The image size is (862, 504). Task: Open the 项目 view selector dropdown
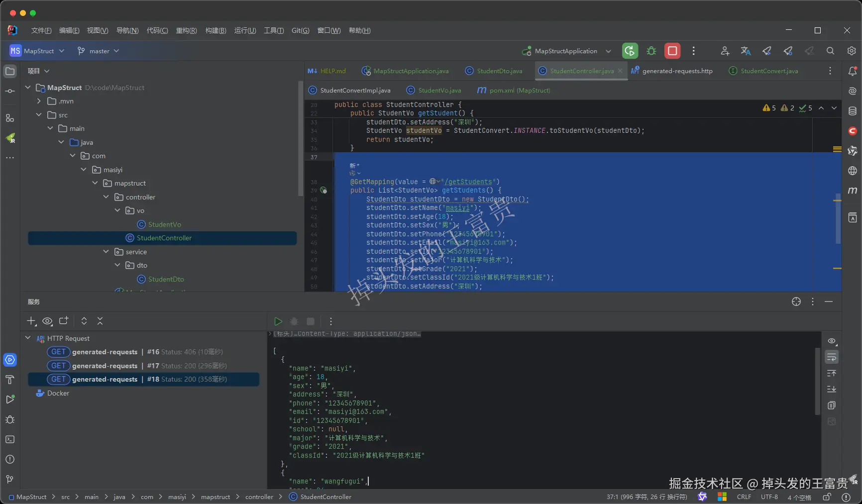pyautogui.click(x=39, y=71)
